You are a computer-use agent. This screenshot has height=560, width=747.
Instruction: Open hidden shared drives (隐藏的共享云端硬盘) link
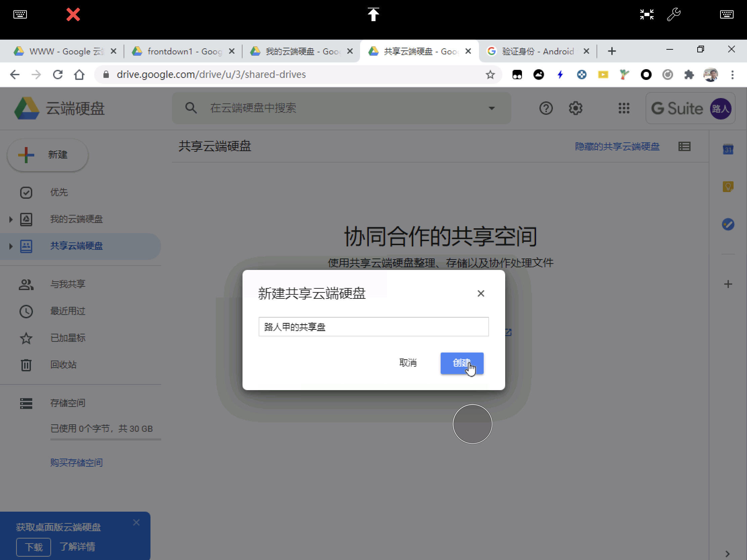click(617, 146)
